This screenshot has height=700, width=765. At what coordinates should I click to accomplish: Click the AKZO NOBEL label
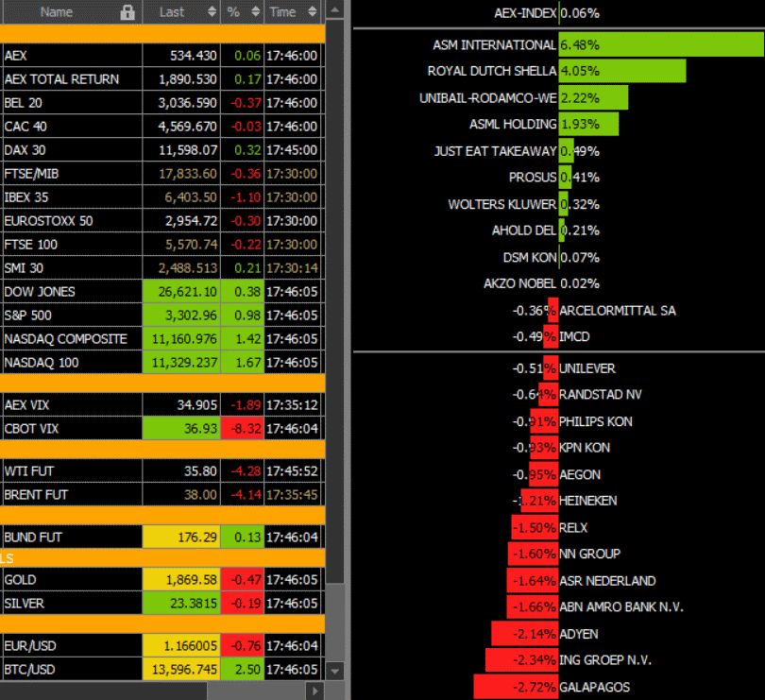[519, 283]
